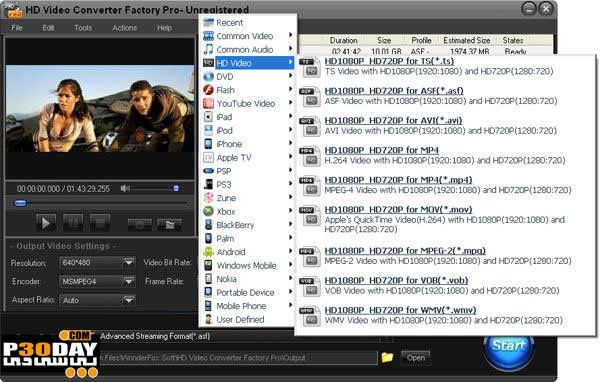Choose HD1080P_HD720P for MP4 H.264 profile
The image size is (600, 382).
(382, 150)
